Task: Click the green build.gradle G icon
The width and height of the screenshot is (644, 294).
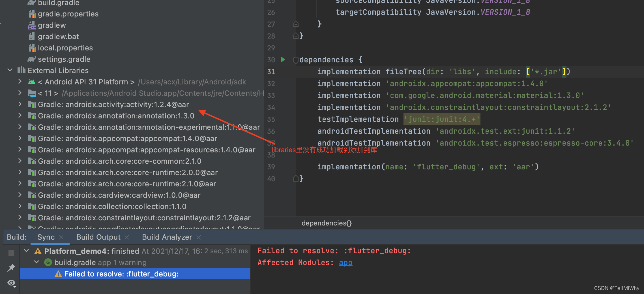Action: pos(48,262)
